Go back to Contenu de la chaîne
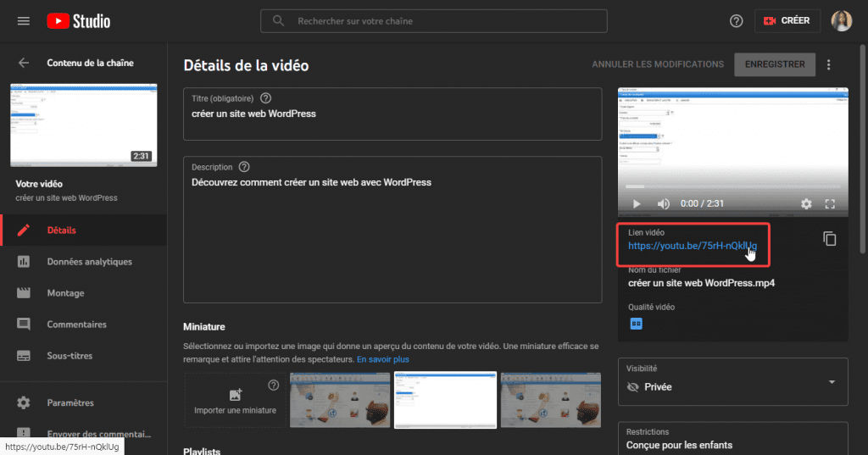The height and width of the screenshot is (455, 868). [x=23, y=63]
